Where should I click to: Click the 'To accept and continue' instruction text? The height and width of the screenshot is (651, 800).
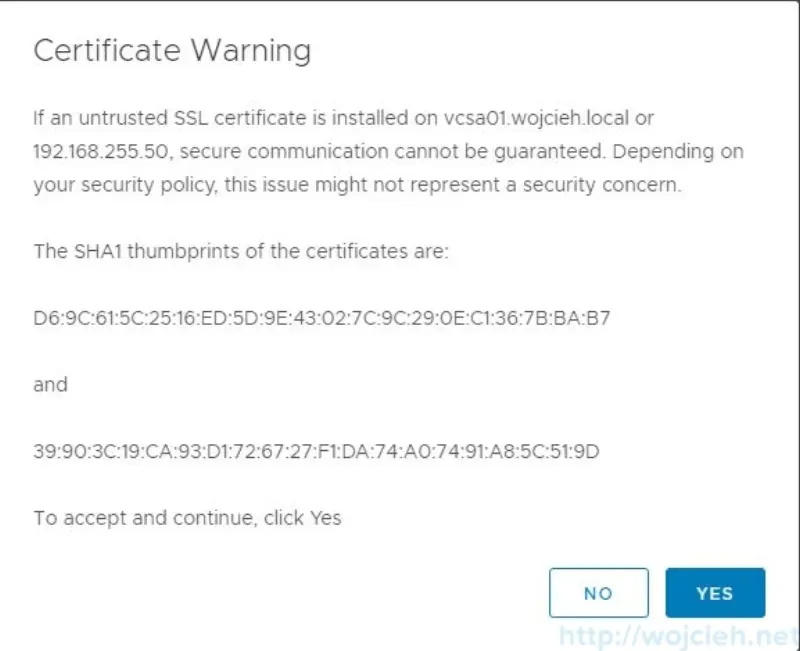(188, 518)
